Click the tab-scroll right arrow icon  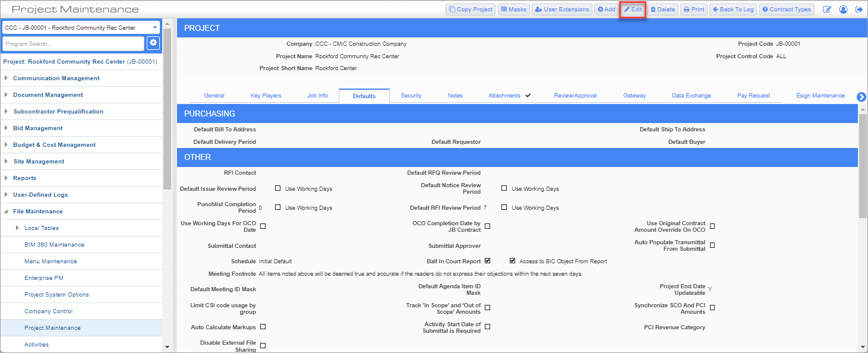pos(861,97)
